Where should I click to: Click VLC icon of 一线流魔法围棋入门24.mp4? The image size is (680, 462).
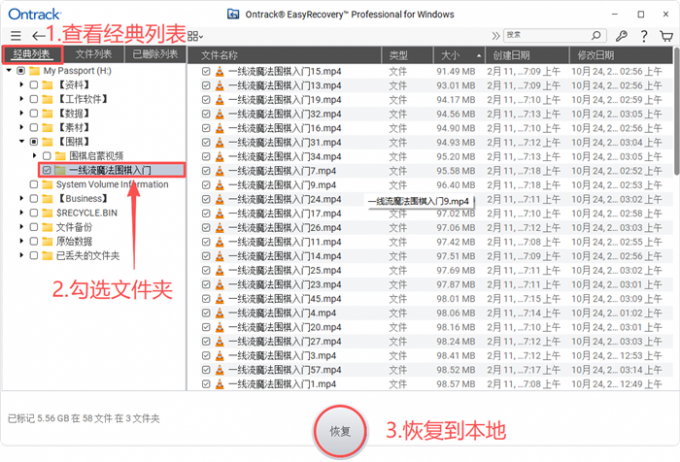(220, 199)
